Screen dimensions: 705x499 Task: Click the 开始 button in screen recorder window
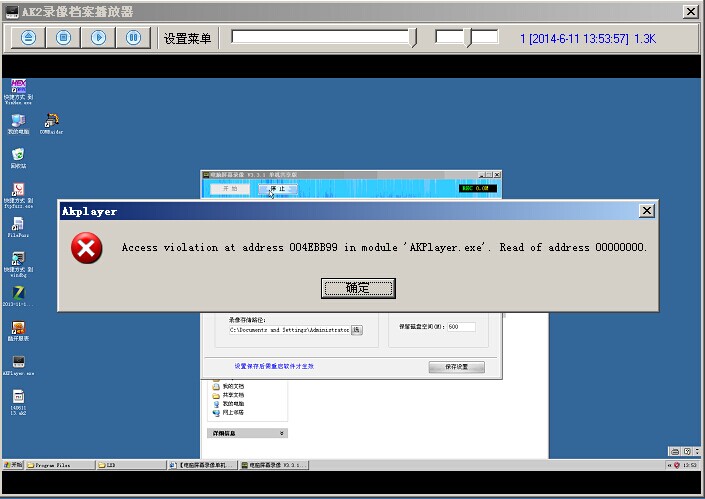click(230, 189)
